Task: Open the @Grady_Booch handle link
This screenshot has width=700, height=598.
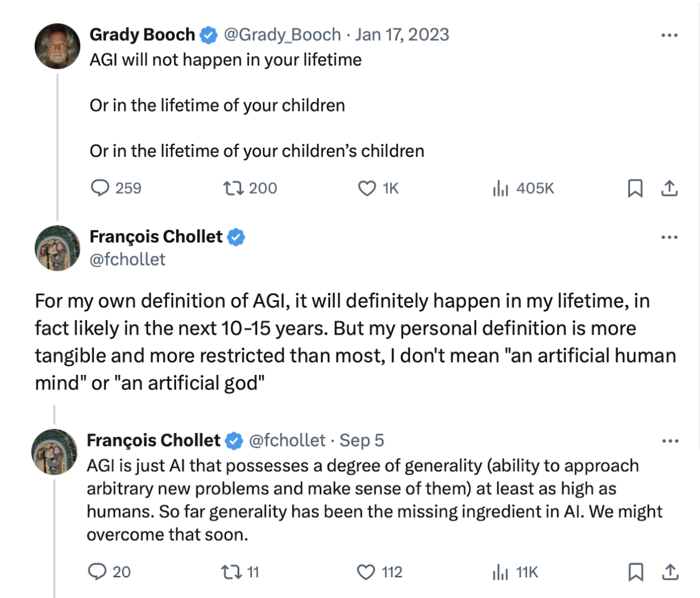Action: 282,35
